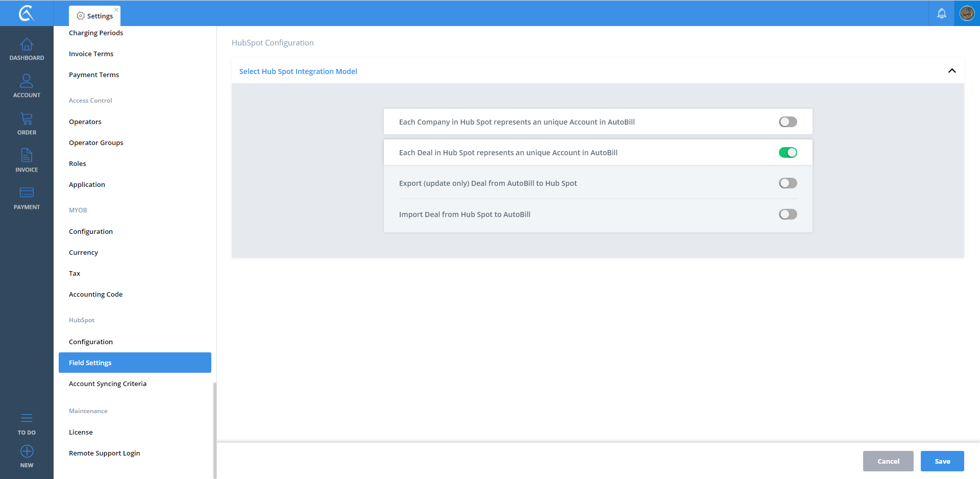The height and width of the screenshot is (479, 980).
Task: Open the Order cart icon
Action: [27, 119]
